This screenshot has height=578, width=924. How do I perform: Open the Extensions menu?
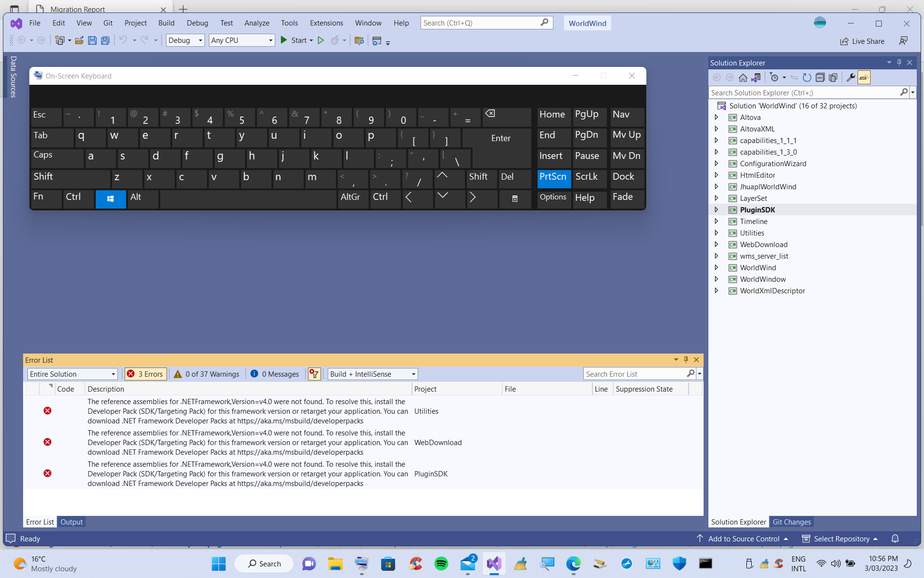(326, 23)
